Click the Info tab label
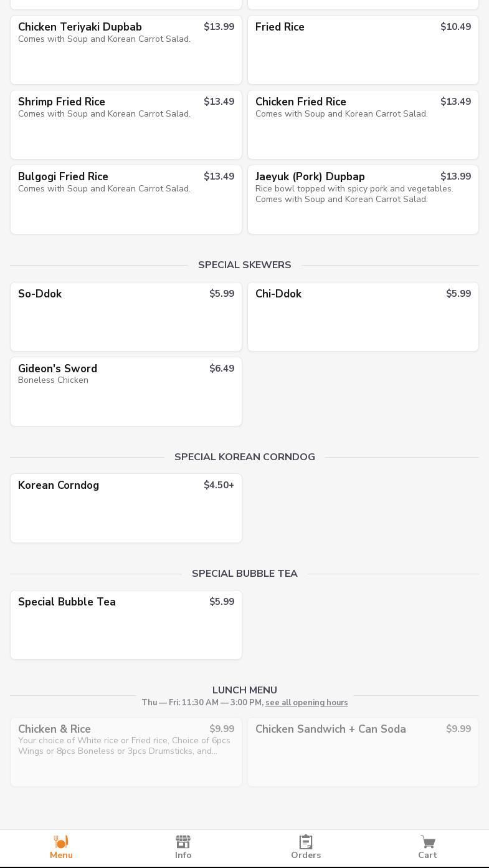Viewport: 489px width, 868px height. [x=183, y=856]
